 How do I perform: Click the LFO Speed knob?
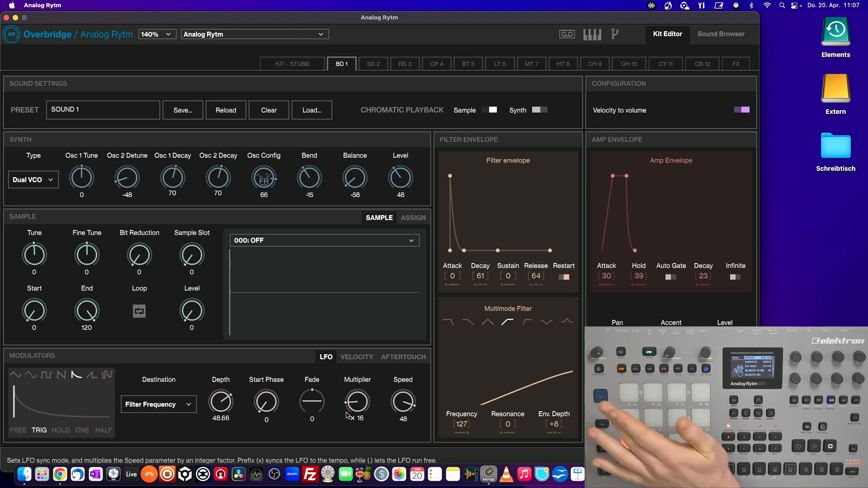[x=403, y=402]
